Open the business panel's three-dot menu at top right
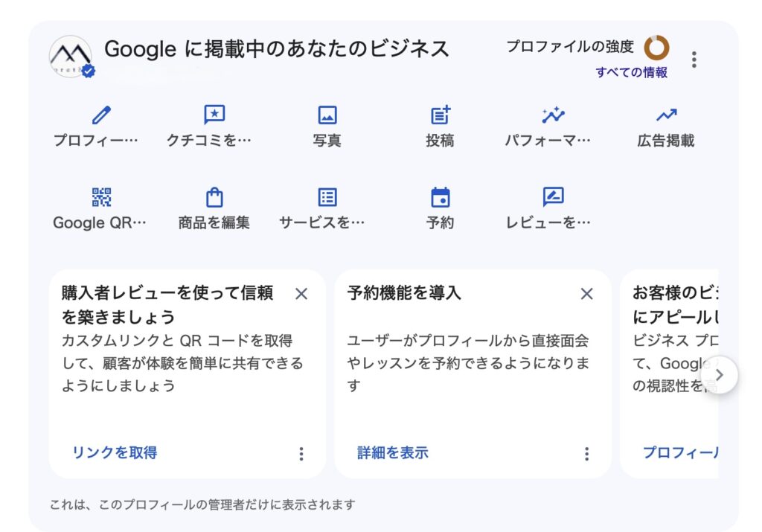 694,60
